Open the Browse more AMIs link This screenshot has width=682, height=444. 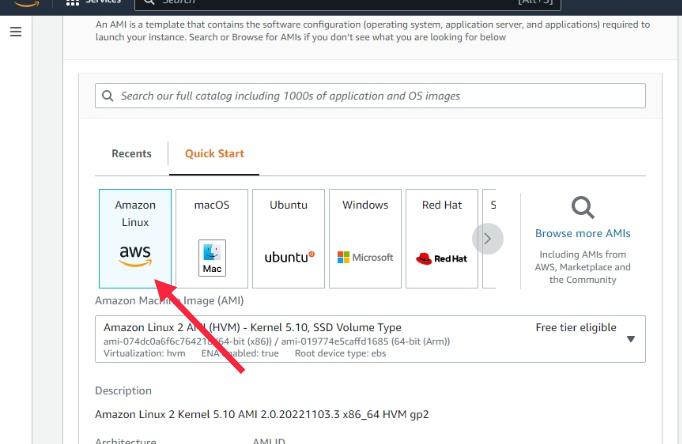(583, 233)
